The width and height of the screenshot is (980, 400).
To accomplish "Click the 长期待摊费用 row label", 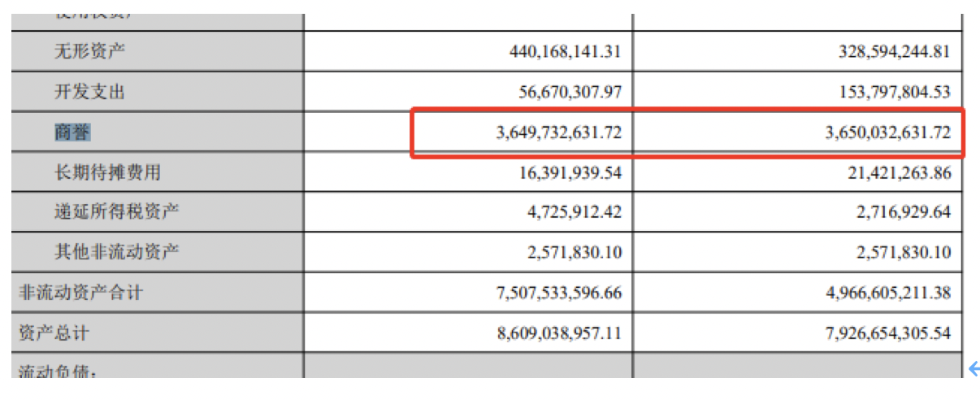I will (x=108, y=172).
